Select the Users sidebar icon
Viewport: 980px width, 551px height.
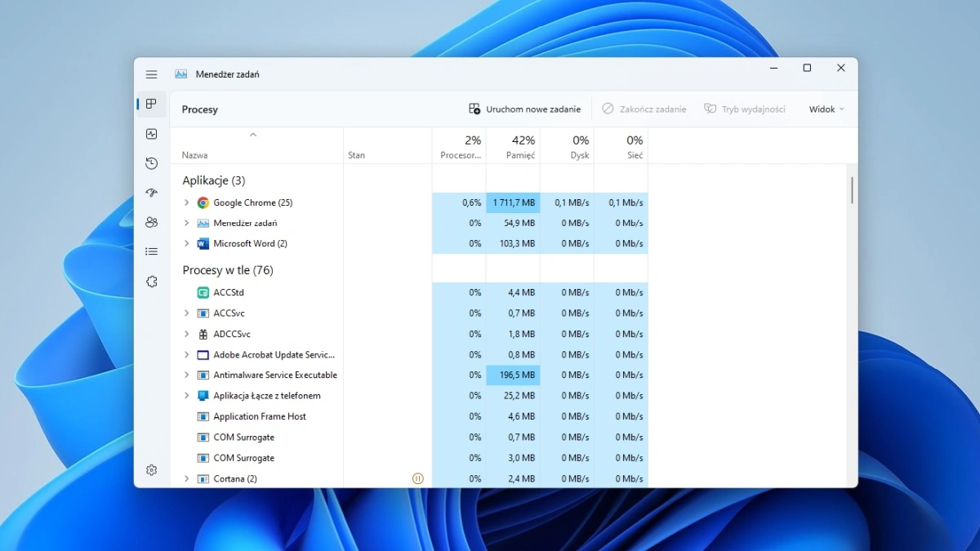[x=151, y=222]
